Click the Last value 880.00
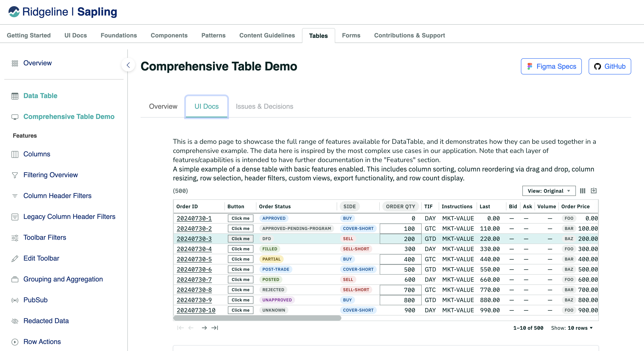 tap(490, 300)
